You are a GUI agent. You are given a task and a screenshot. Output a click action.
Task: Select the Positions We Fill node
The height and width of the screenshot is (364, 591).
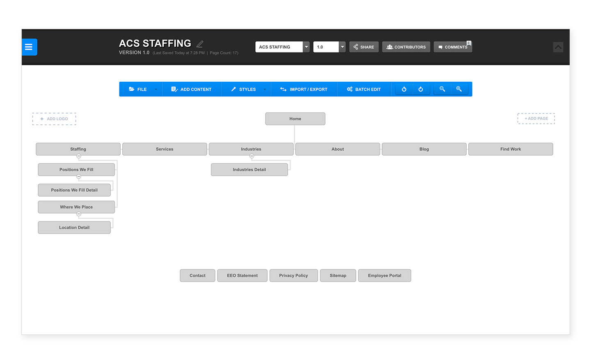[x=76, y=170]
